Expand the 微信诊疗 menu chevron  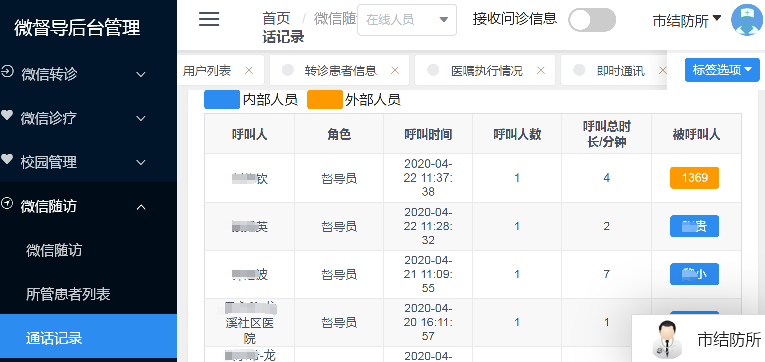[141, 119]
